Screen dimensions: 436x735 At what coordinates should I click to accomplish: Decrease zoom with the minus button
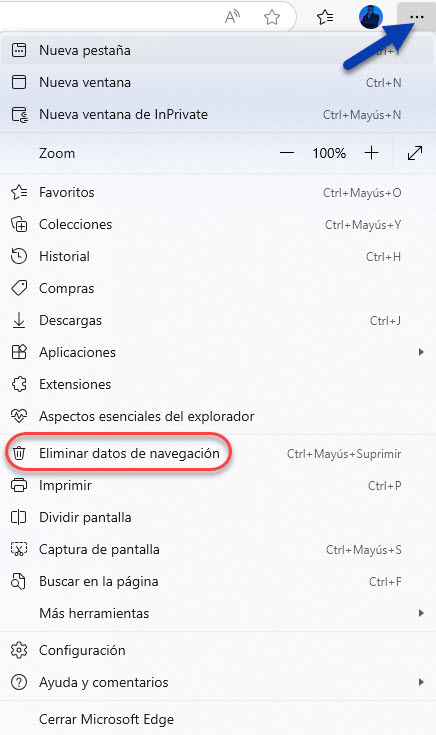[287, 153]
